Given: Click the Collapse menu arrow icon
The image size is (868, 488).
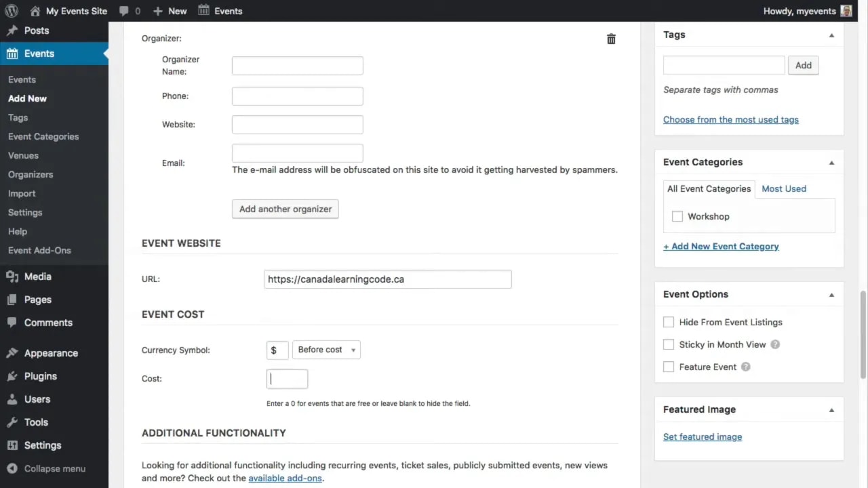Looking at the screenshot, I should pyautogui.click(x=12, y=468).
